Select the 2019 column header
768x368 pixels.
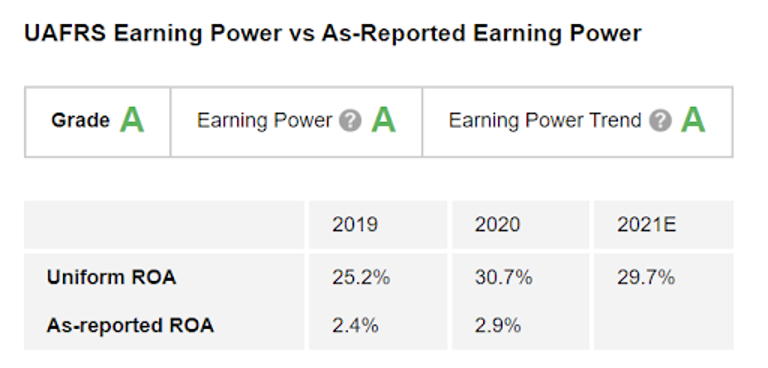pyautogui.click(x=355, y=224)
